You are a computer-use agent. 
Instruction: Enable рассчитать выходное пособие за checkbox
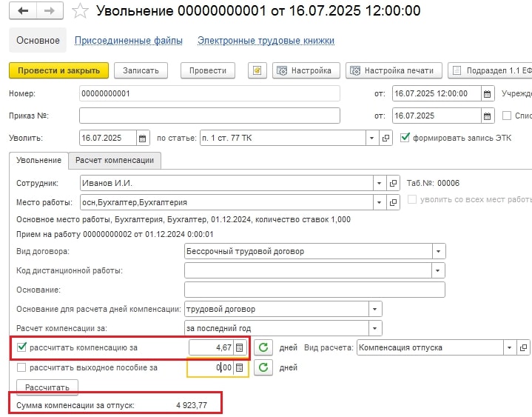21,367
